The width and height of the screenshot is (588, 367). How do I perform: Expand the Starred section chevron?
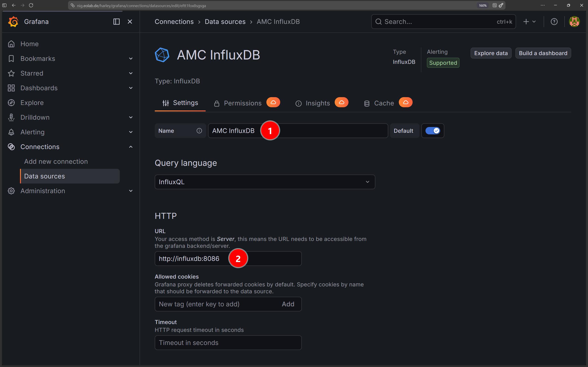(131, 73)
